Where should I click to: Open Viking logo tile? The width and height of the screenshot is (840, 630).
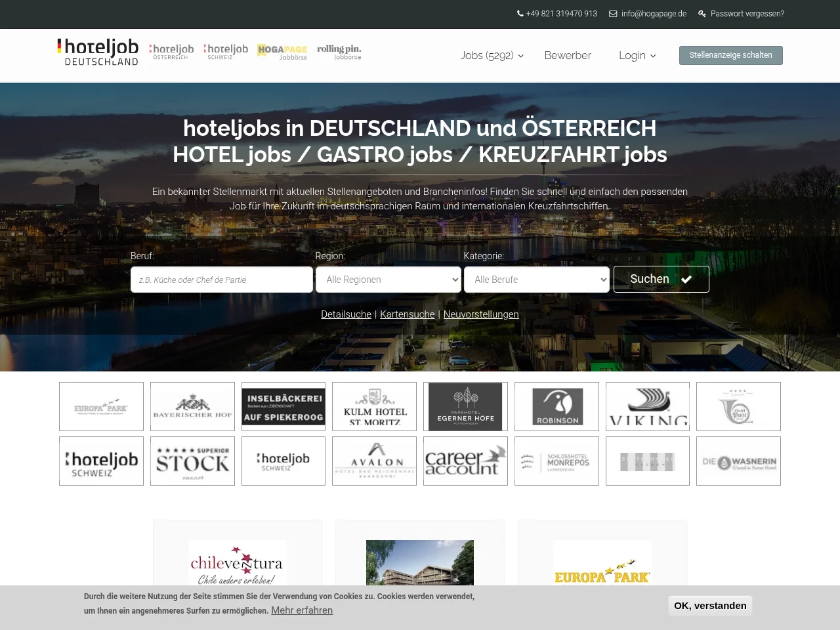pyautogui.click(x=648, y=407)
